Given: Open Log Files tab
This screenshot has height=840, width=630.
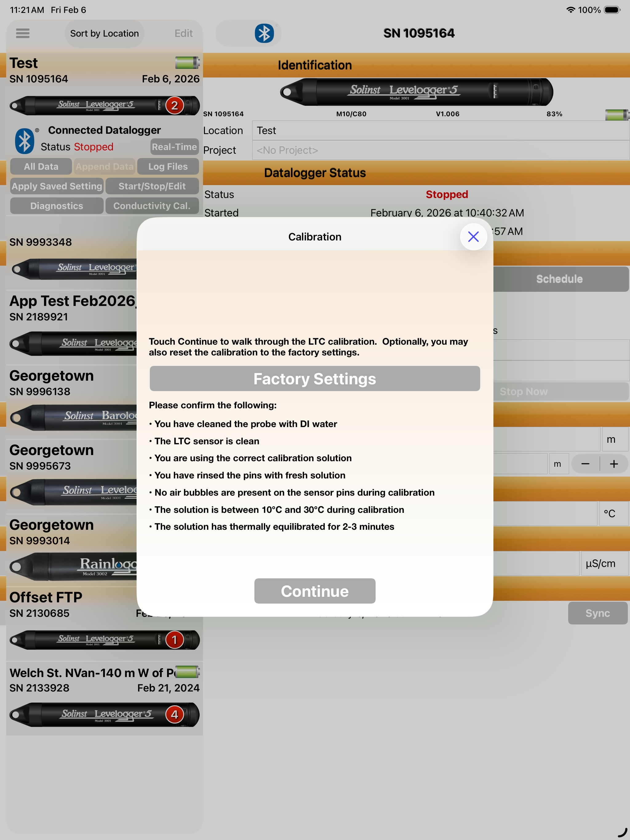Looking at the screenshot, I should click(x=168, y=166).
